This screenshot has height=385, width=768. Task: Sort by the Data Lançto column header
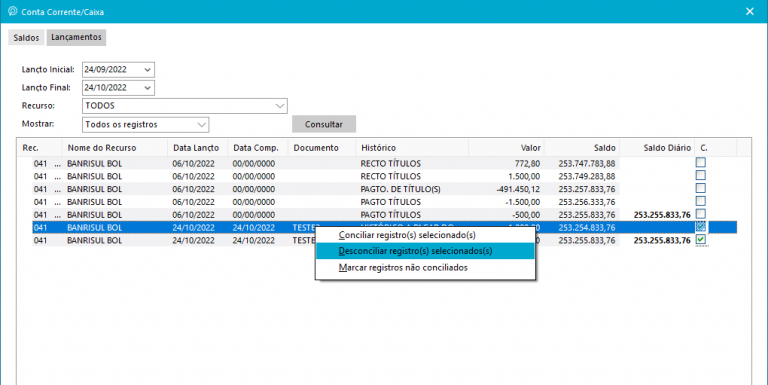pos(198,148)
